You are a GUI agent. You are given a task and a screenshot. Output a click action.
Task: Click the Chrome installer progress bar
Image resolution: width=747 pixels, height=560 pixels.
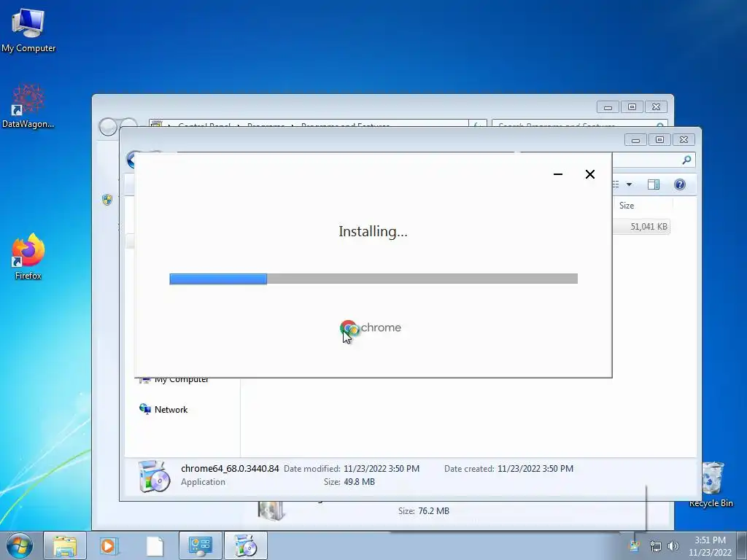coord(373,279)
